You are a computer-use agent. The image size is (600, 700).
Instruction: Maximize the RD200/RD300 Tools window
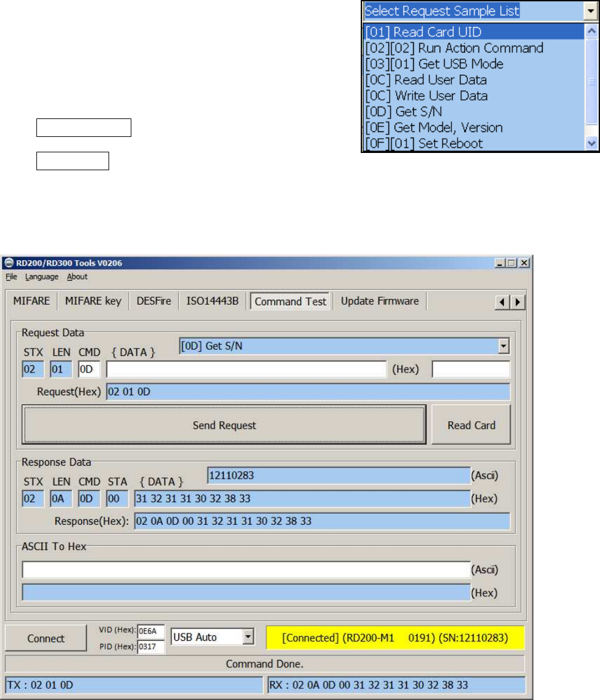click(512, 263)
